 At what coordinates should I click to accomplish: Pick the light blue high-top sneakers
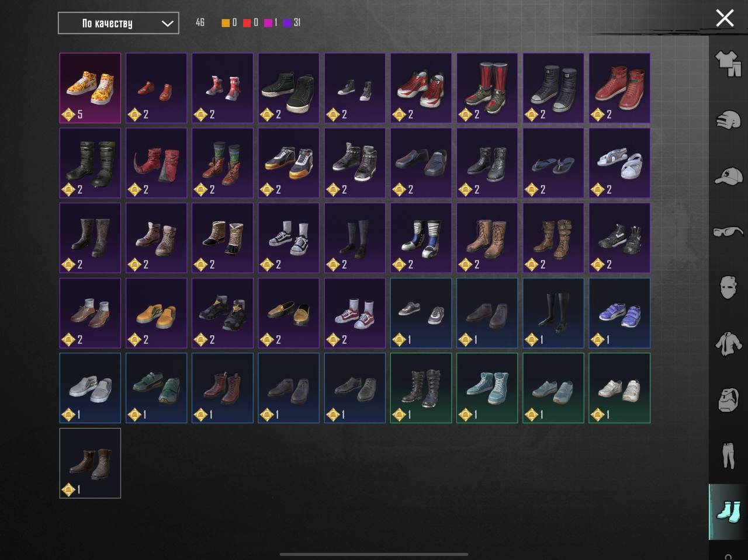point(487,388)
